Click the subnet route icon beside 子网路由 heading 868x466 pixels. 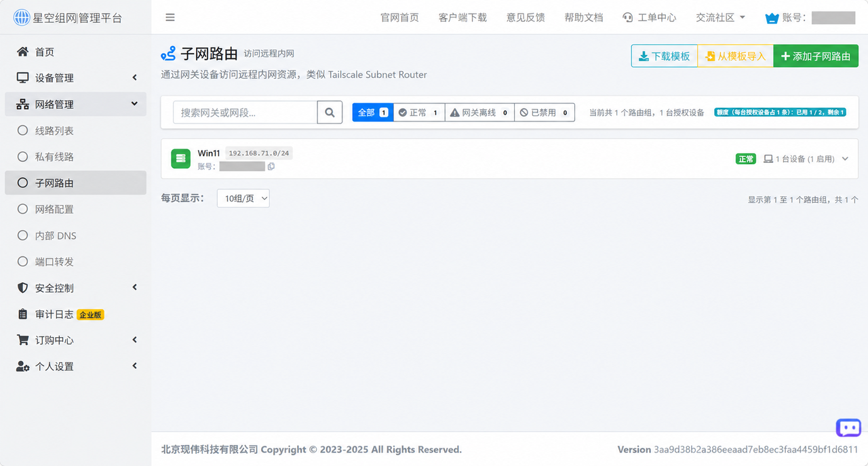(168, 54)
